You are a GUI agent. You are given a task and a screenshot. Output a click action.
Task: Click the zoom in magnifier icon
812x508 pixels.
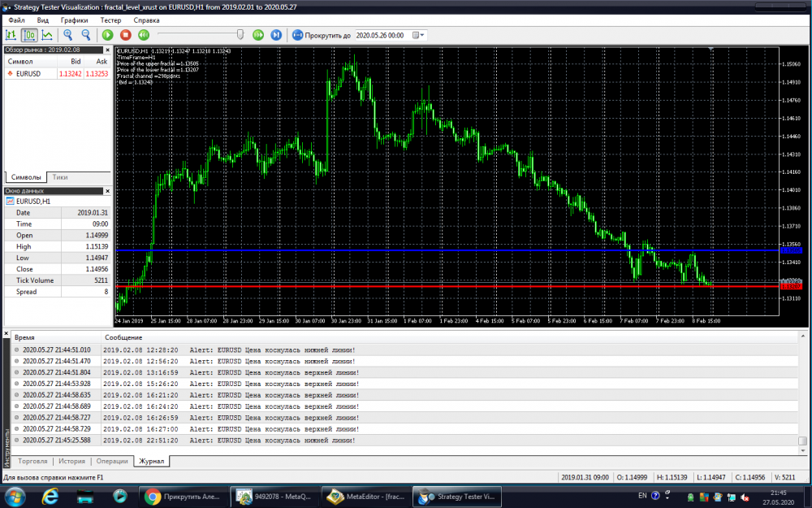coord(68,35)
